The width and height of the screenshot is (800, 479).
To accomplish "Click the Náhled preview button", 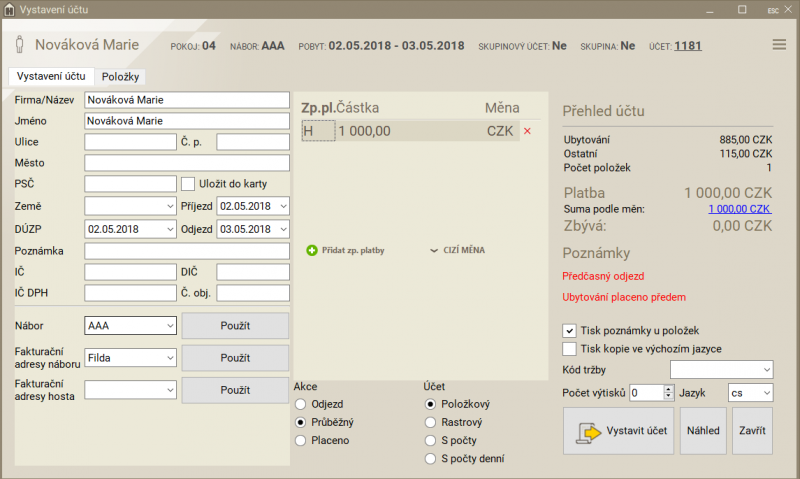I will [x=703, y=431].
